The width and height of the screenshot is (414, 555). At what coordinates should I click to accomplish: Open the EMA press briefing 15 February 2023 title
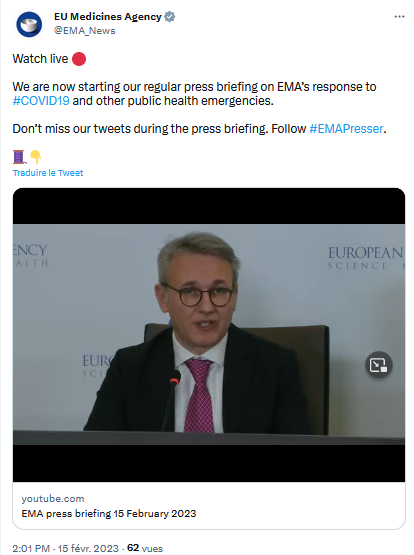(109, 514)
